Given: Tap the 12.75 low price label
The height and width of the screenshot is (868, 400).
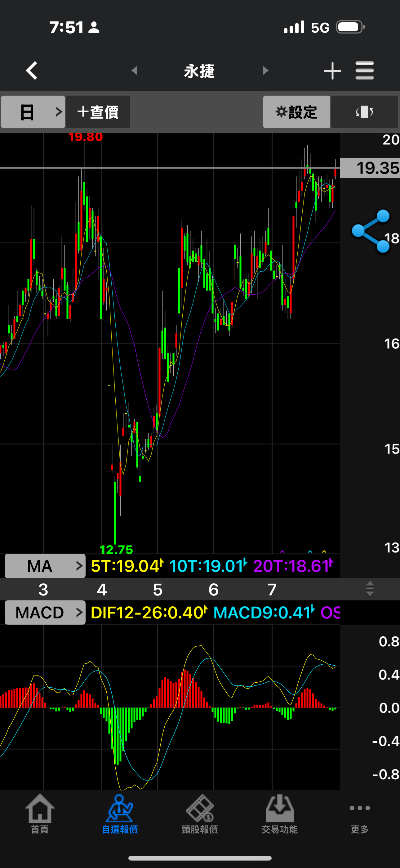Looking at the screenshot, I should click(116, 549).
